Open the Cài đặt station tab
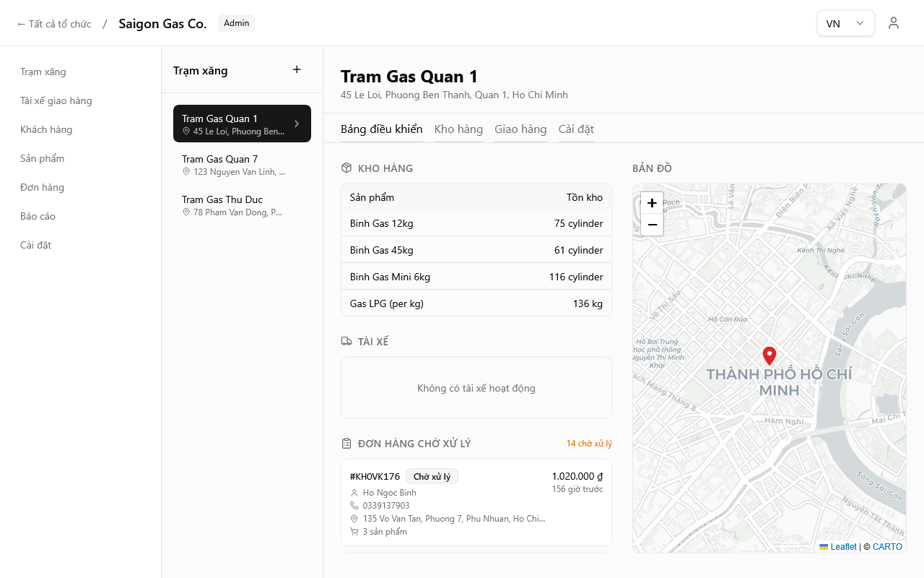Image resolution: width=924 pixels, height=578 pixels. pyautogui.click(x=576, y=129)
